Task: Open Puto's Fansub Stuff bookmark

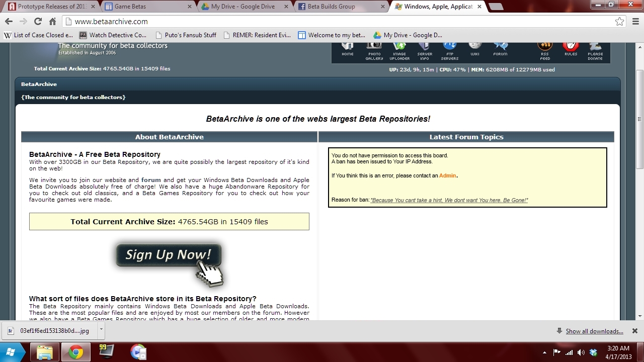Action: [x=186, y=35]
